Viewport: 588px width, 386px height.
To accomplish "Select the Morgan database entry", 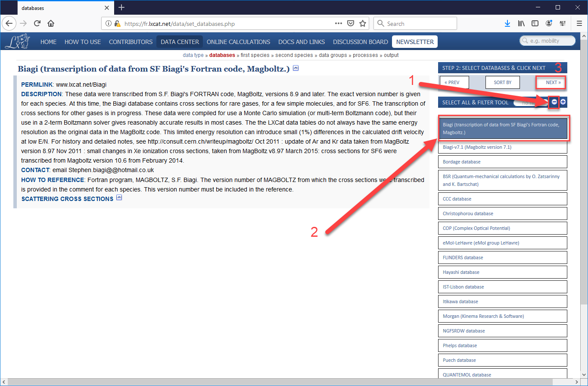I will click(x=502, y=316).
